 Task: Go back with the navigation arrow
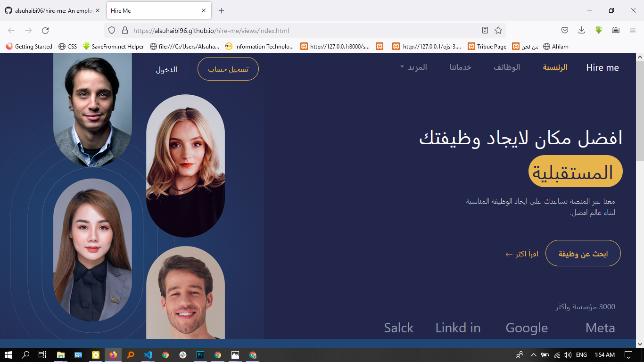click(10, 30)
